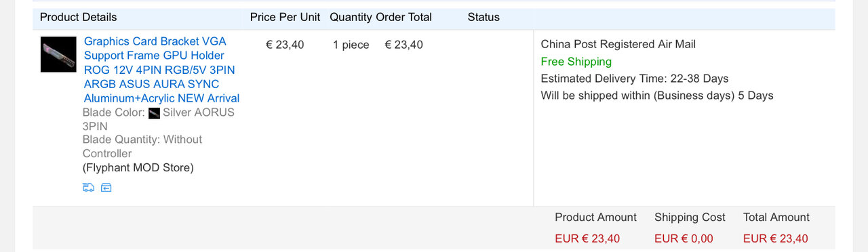Viewport: 868px width, 252px height.
Task: Click the Status column header
Action: point(484,17)
